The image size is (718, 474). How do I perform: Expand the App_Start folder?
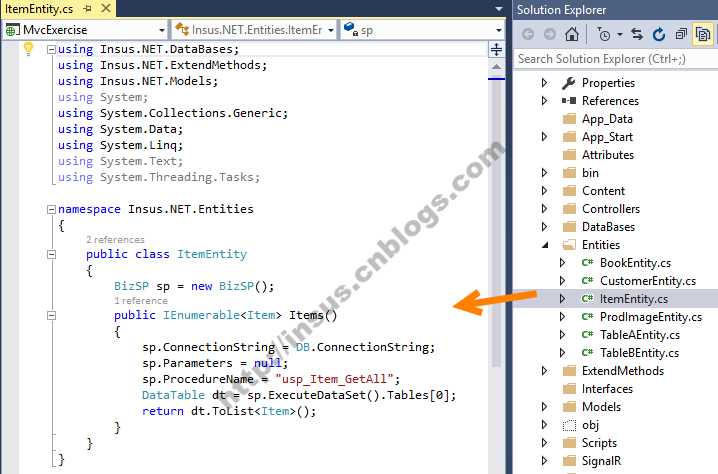click(x=544, y=137)
